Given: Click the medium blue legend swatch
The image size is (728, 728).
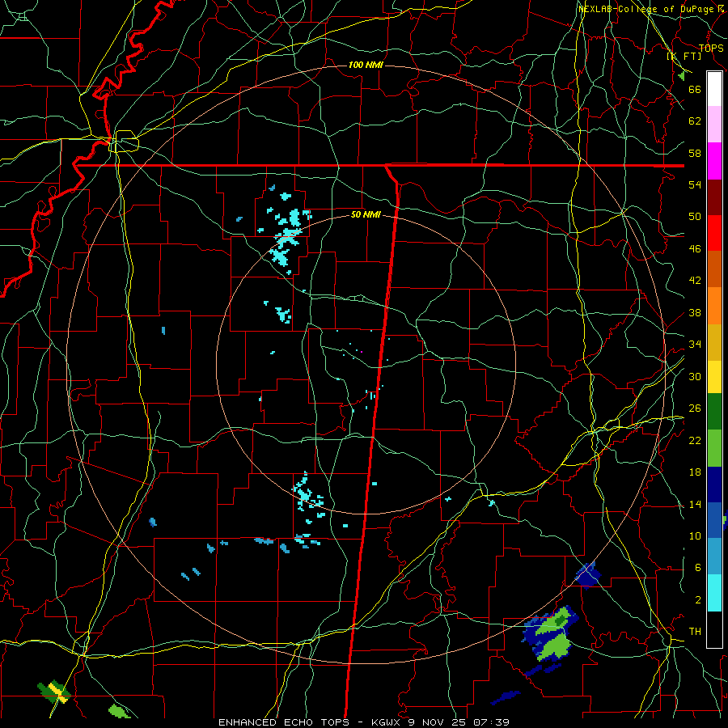Looking at the screenshot, I should click(714, 520).
